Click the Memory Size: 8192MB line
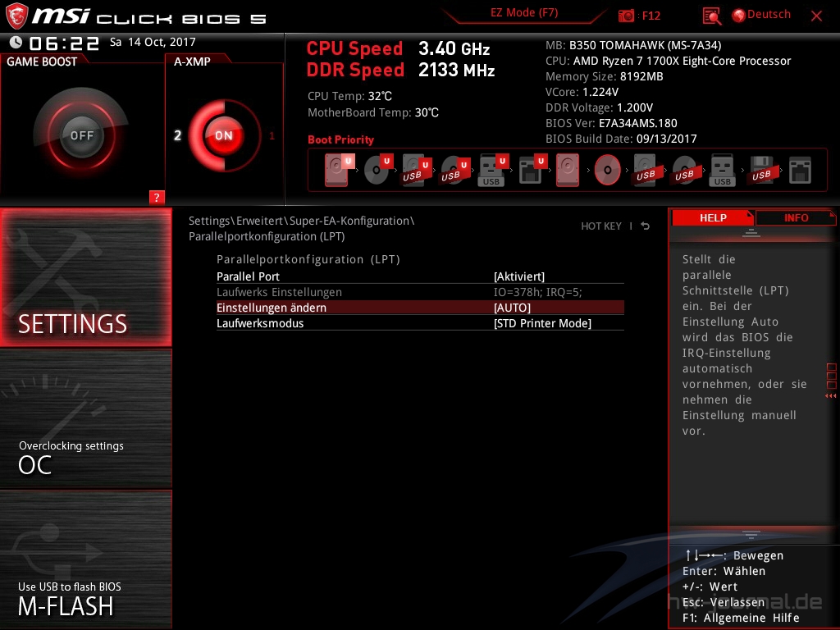This screenshot has width=840, height=630. point(605,76)
